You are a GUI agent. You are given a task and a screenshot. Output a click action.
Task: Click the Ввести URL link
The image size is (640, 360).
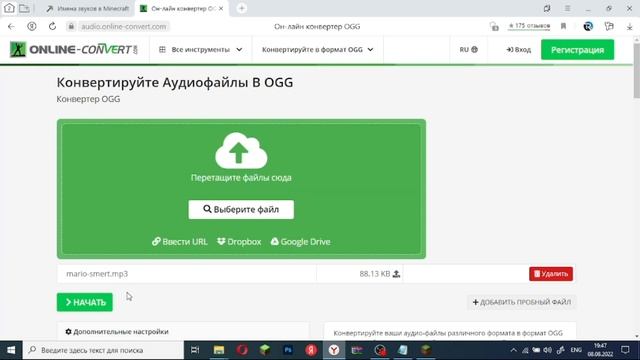[180, 242]
